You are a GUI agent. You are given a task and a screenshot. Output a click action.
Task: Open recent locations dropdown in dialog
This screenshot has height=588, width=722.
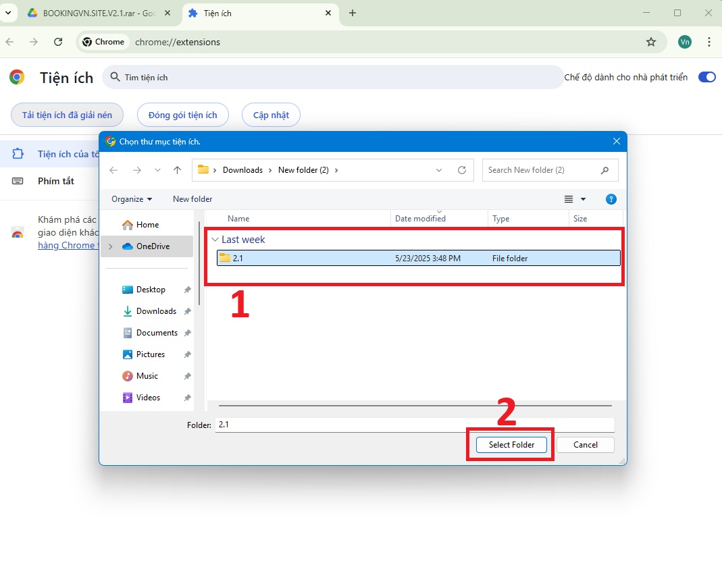157,170
